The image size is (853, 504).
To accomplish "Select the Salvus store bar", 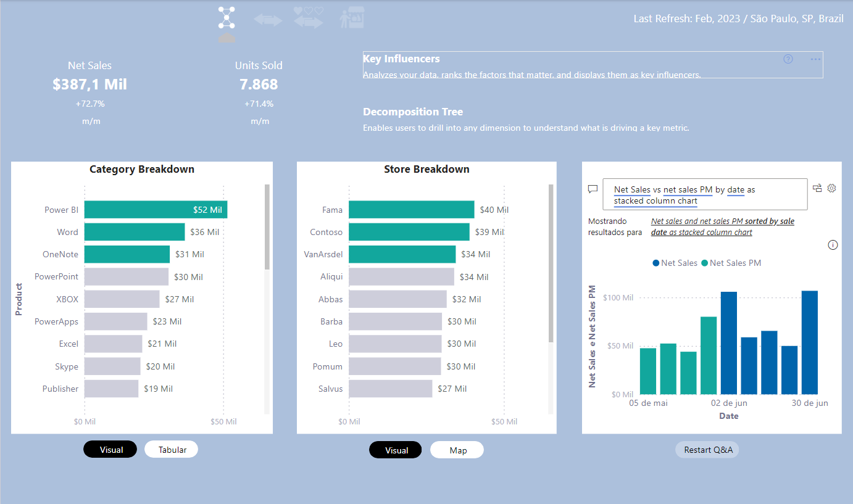I will (x=391, y=389).
